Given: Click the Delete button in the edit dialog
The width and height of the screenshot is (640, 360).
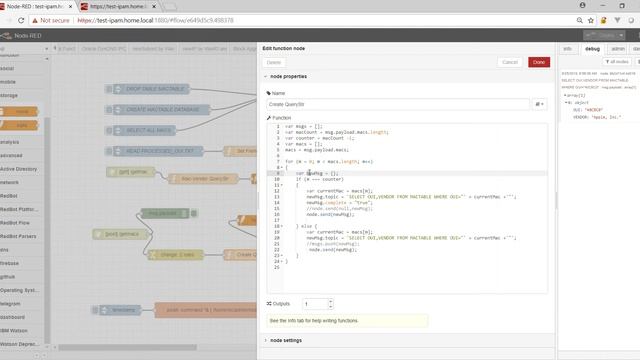Looking at the screenshot, I should (273, 62).
